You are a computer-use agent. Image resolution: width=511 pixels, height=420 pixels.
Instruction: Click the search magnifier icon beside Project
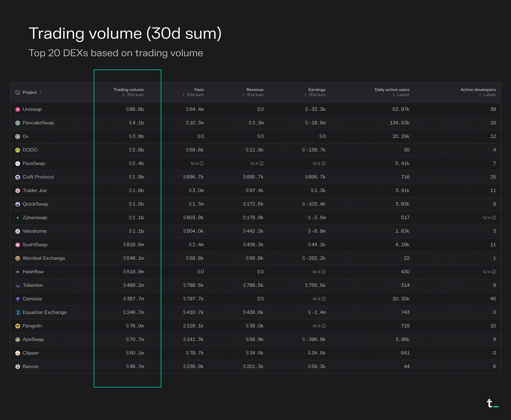coord(18,92)
